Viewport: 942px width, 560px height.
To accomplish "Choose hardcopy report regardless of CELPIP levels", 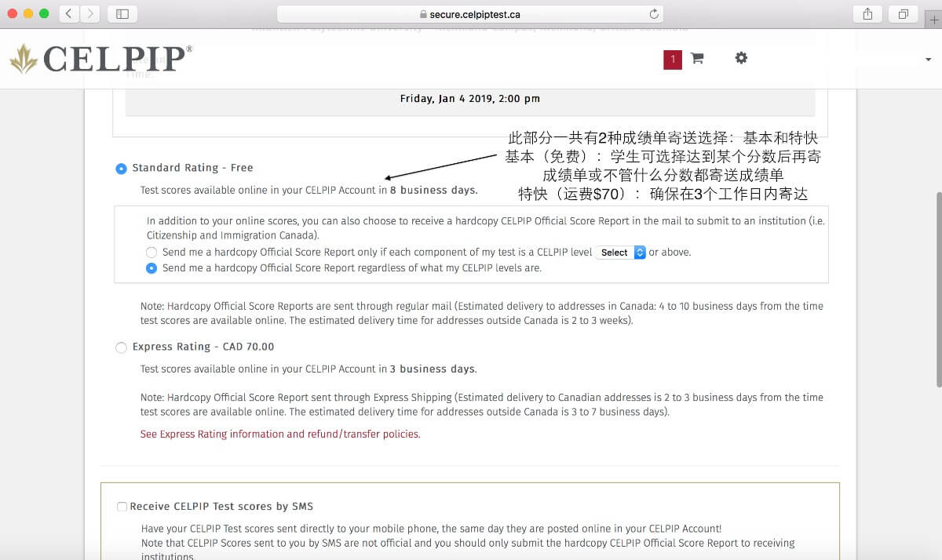I will click(x=152, y=268).
